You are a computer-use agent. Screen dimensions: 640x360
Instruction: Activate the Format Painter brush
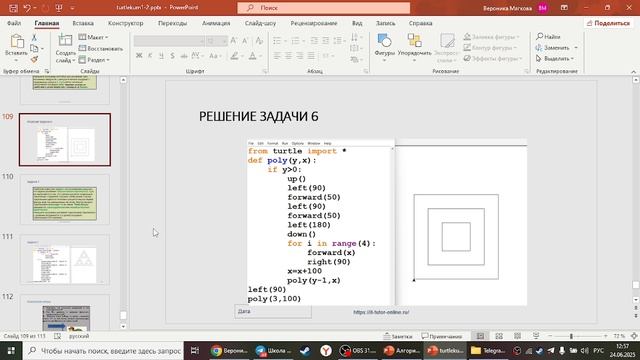coord(34,60)
